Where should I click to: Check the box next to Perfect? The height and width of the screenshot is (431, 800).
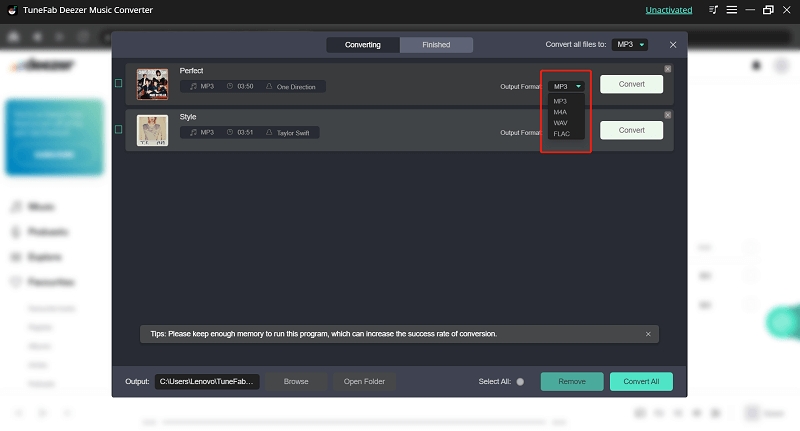(119, 84)
